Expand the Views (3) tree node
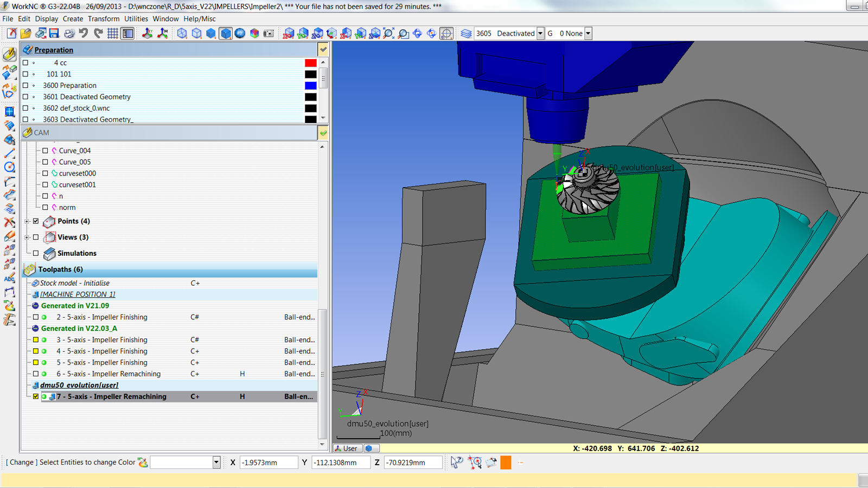868x488 pixels. (x=27, y=237)
